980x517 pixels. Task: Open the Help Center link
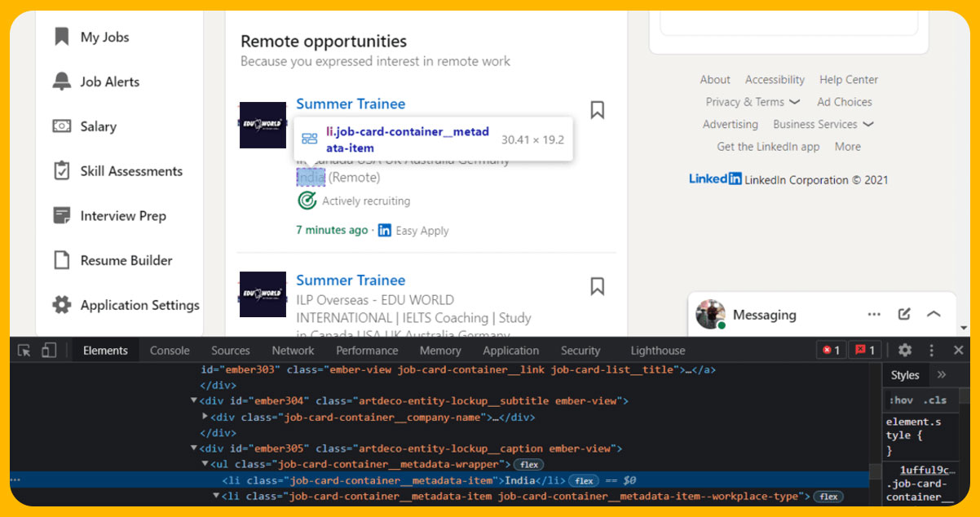coord(848,79)
